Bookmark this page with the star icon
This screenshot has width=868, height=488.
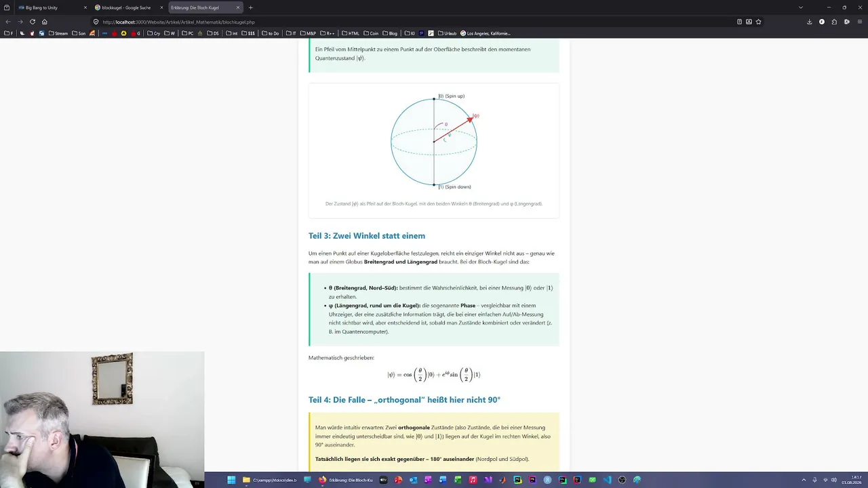tap(758, 22)
